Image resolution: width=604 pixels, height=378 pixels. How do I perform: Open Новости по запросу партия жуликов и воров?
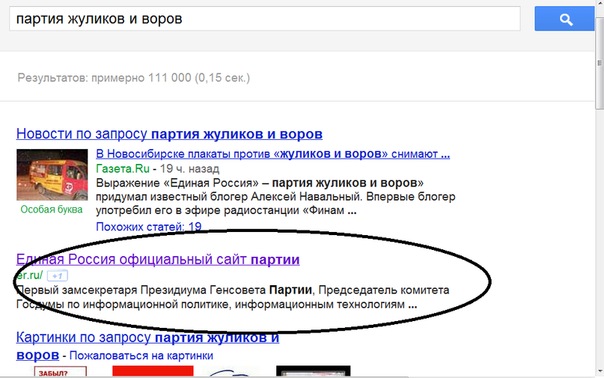coord(169,134)
